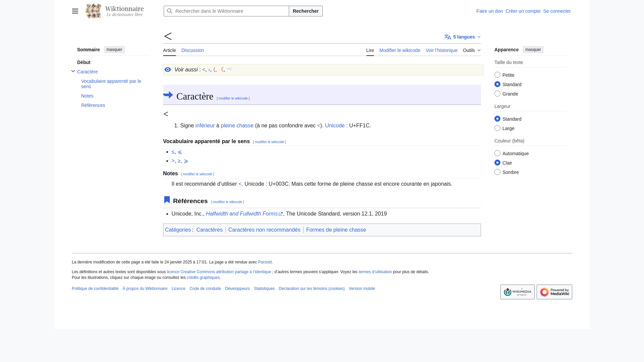Viewport: 644px width, 362px height.
Task: Click the blue eye 'Voir aussi' icon
Action: (x=168, y=70)
